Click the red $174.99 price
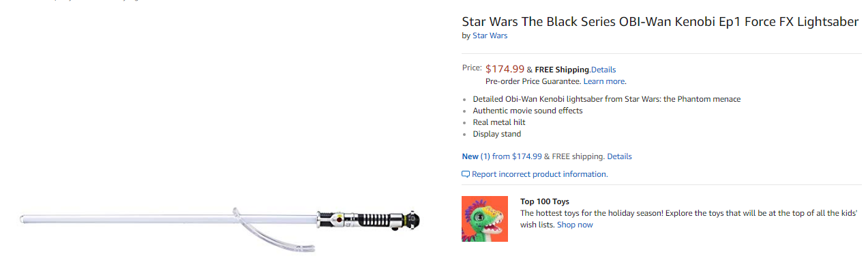868x265 pixels. coord(505,69)
